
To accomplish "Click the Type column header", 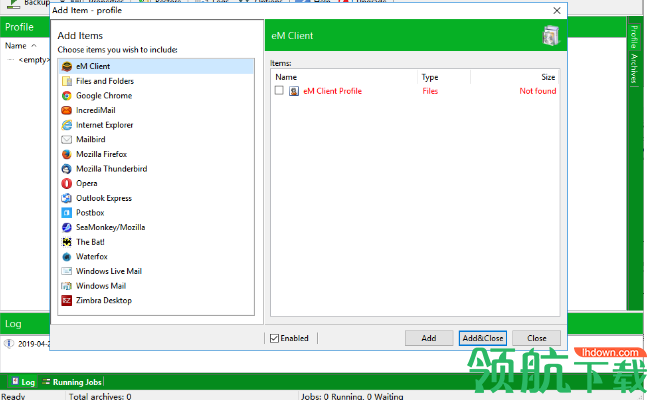I will point(444,77).
